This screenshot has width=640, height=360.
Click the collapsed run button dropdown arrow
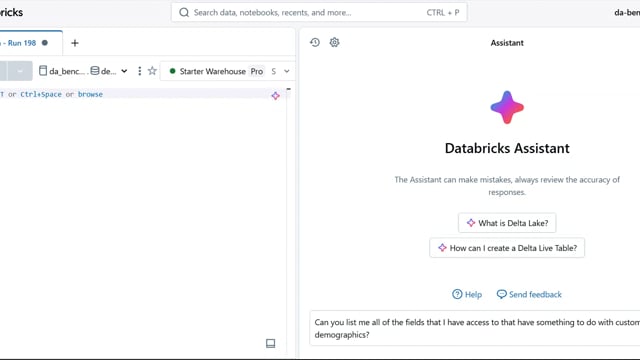click(x=20, y=71)
